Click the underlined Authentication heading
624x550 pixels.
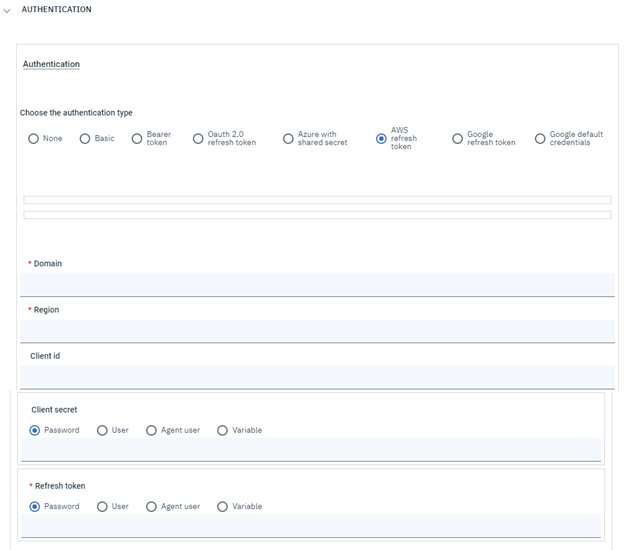(x=51, y=64)
